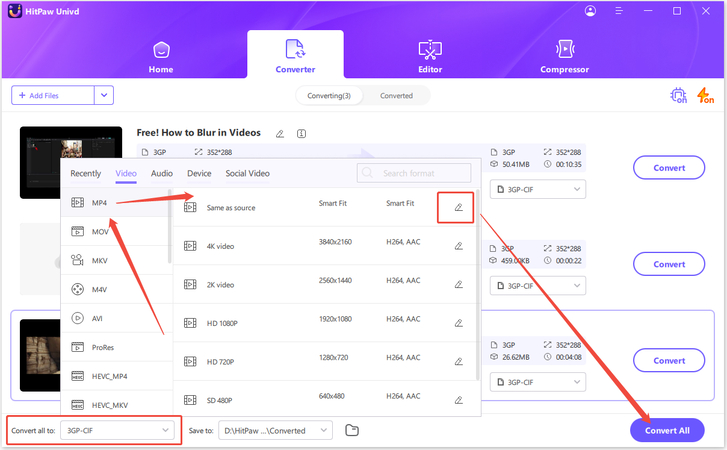Viewport: 727px width, 450px height.
Task: Choose the 2K video preset
Action: pos(325,284)
